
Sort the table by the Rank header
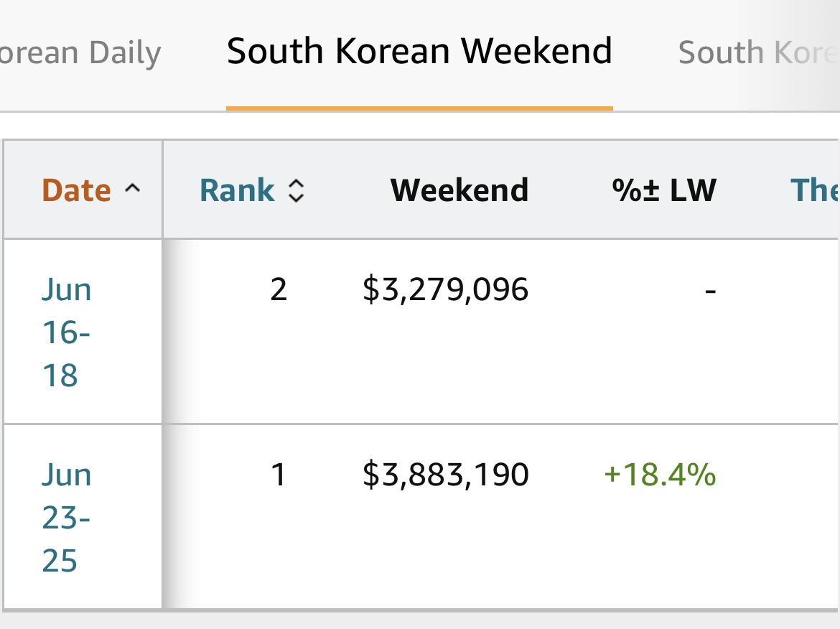click(x=237, y=190)
